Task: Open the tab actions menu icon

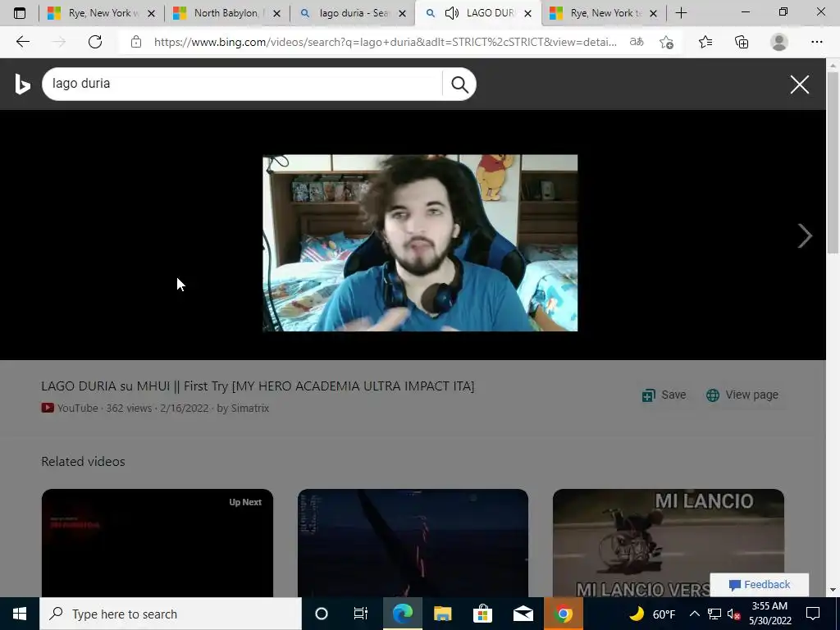Action: click(x=20, y=13)
